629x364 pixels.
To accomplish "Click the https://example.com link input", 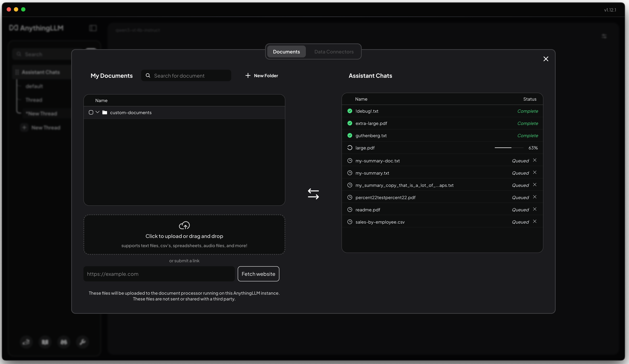I will pyautogui.click(x=159, y=274).
